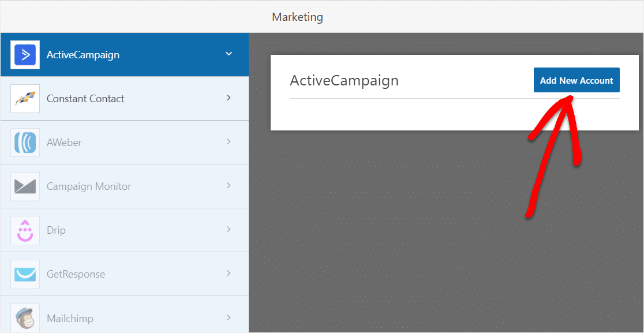Choose the GetResponse provider label
Viewport: 644px width, 333px height.
(76, 274)
